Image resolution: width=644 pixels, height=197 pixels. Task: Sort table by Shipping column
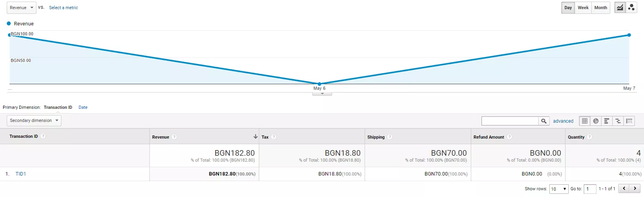point(376,137)
